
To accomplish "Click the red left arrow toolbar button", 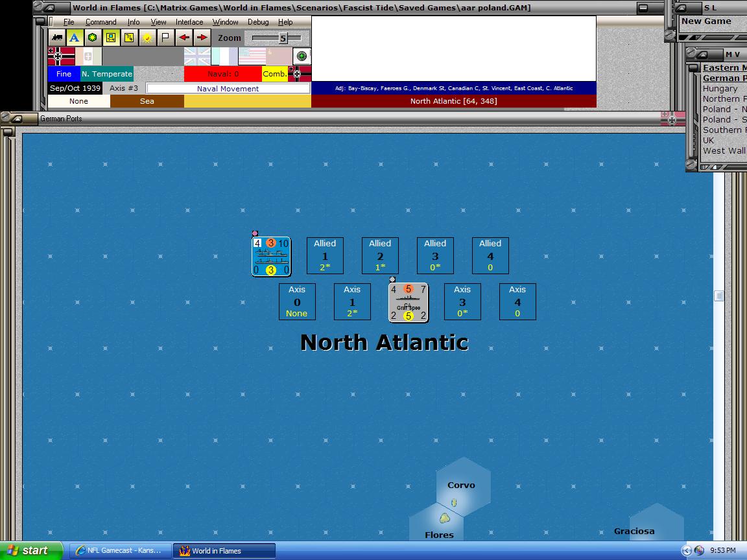I will tap(184, 38).
